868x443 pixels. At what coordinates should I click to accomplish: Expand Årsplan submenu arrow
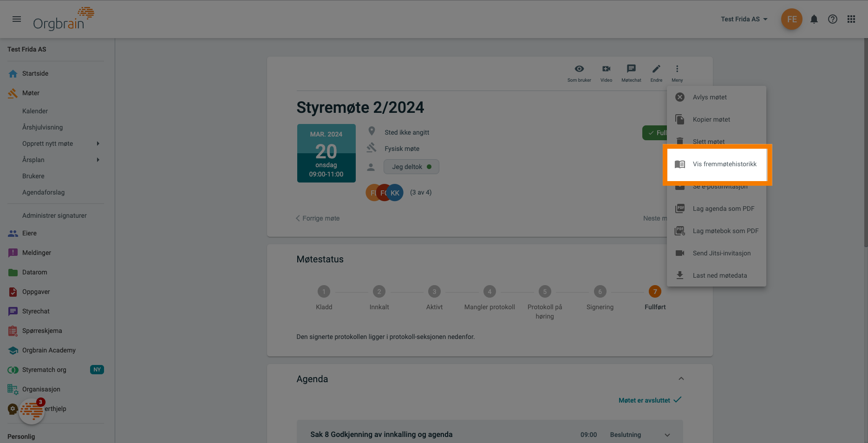(98, 160)
